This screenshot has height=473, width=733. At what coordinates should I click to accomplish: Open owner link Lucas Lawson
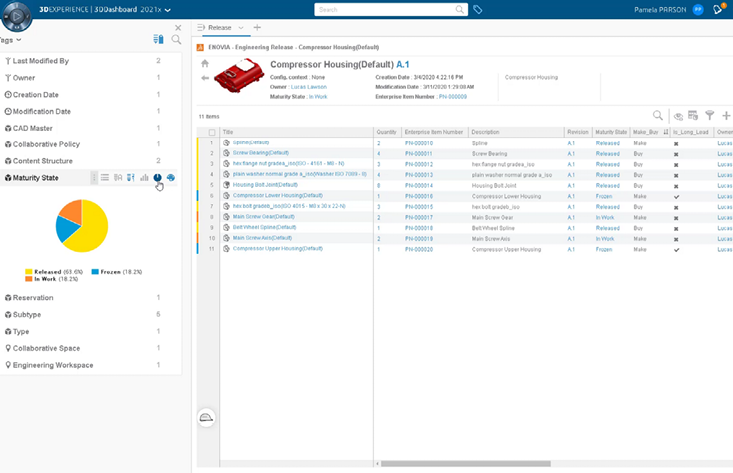pyautogui.click(x=309, y=87)
